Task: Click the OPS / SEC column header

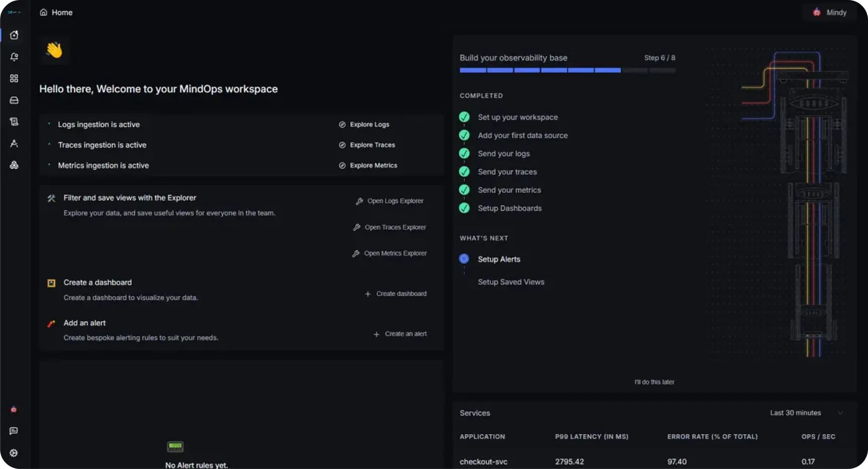Action: (x=818, y=437)
